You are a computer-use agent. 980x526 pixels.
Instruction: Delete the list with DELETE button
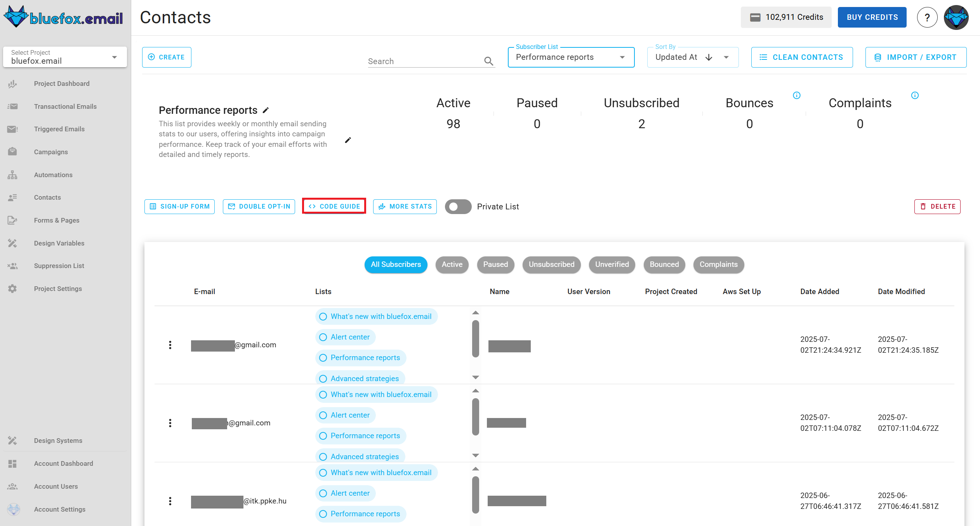(937, 207)
